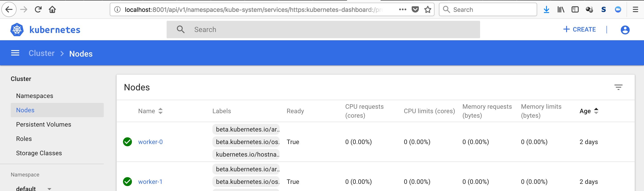This screenshot has height=191, width=644.
Task: Click the blue S extension icon
Action: (604, 9)
